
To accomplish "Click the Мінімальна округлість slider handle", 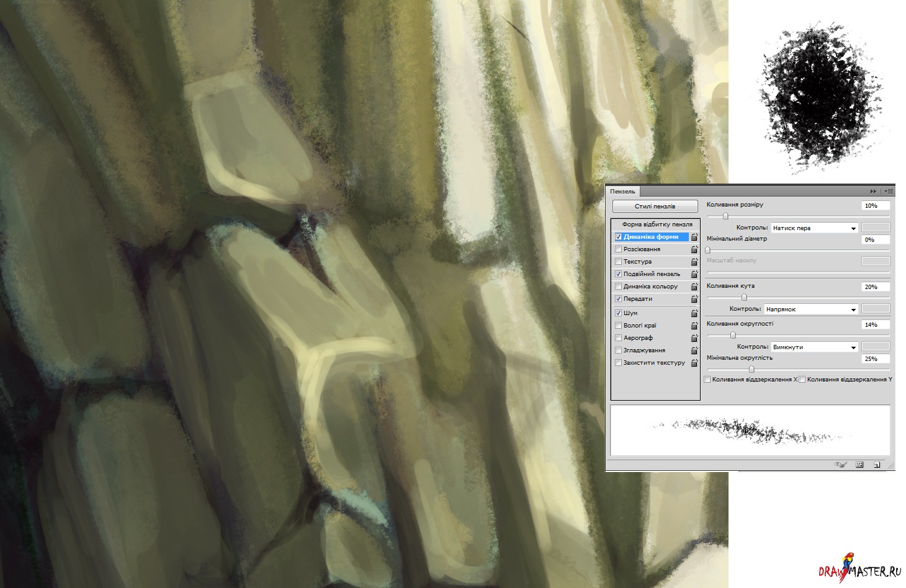I will pos(751,369).
